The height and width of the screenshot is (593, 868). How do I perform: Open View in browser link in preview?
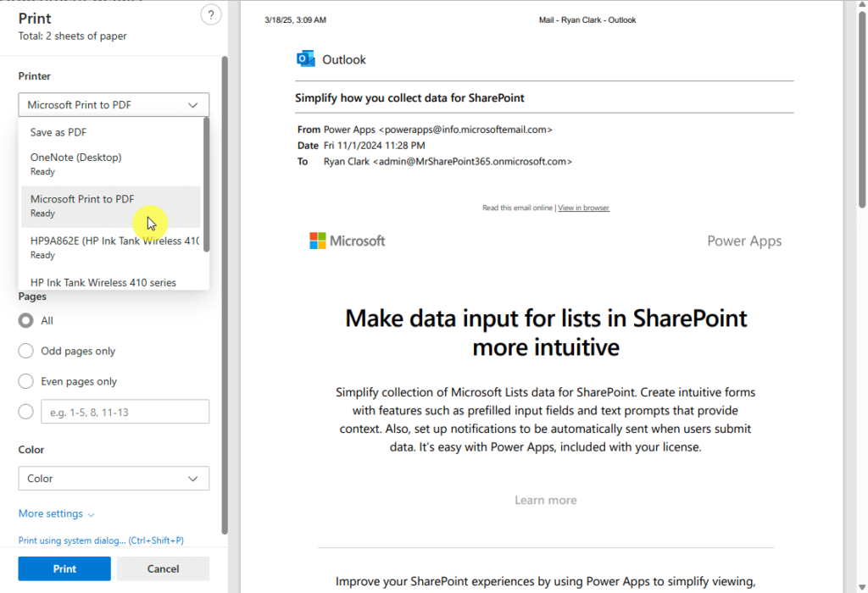tap(583, 208)
